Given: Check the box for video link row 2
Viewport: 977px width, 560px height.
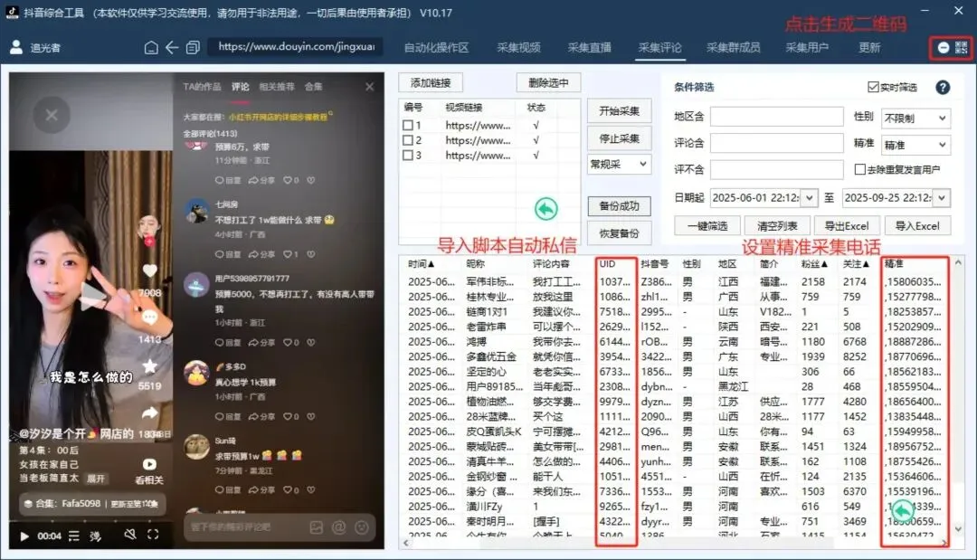Looking at the screenshot, I should [407, 140].
